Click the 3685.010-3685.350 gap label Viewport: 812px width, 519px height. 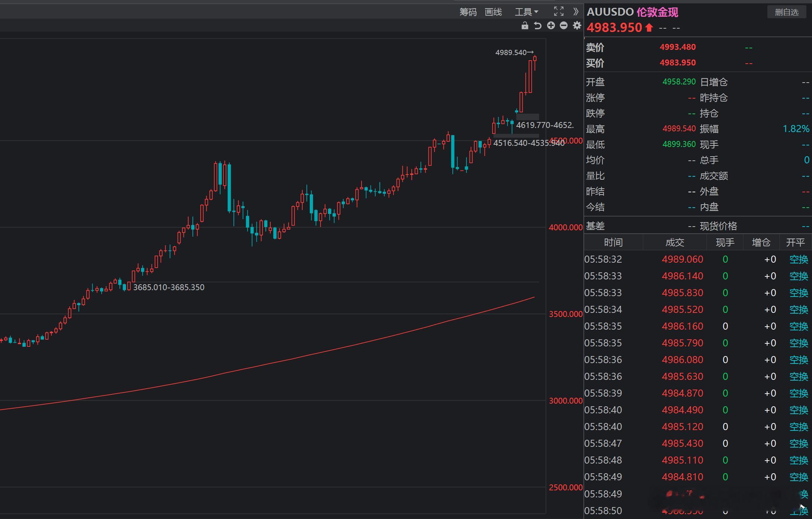click(x=169, y=287)
